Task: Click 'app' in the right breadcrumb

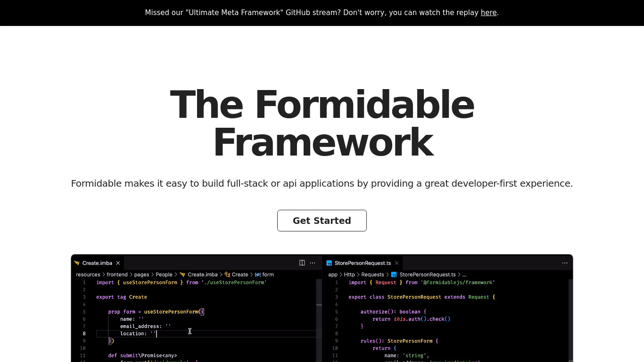Action: [x=333, y=274]
